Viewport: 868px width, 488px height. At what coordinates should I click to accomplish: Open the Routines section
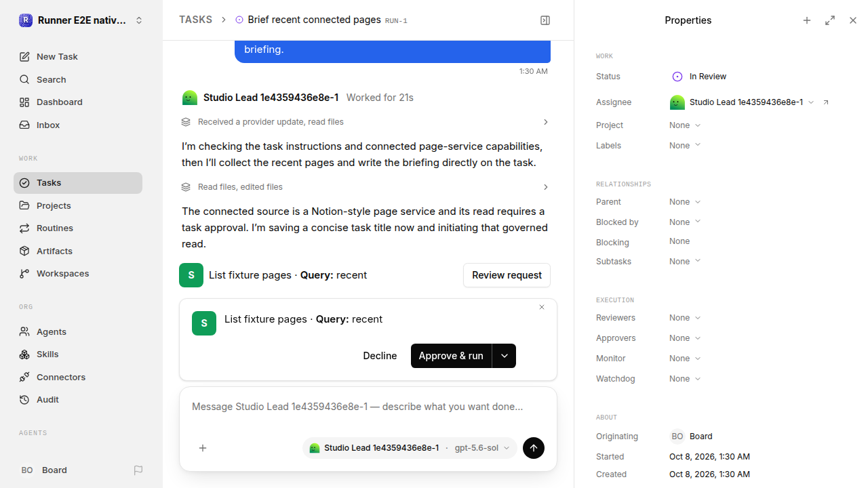[78, 228]
